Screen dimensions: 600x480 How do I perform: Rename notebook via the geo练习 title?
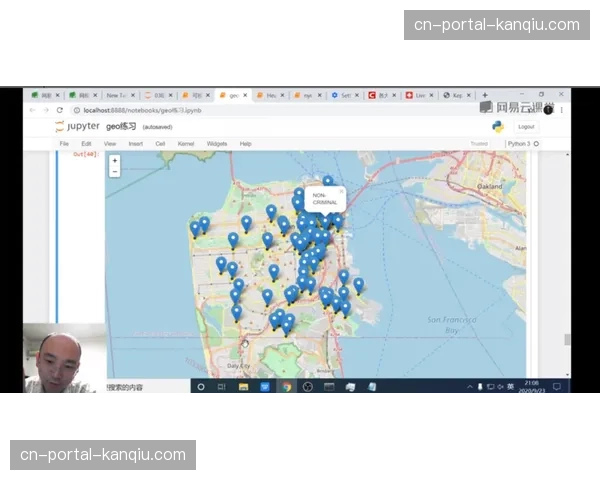(121, 127)
